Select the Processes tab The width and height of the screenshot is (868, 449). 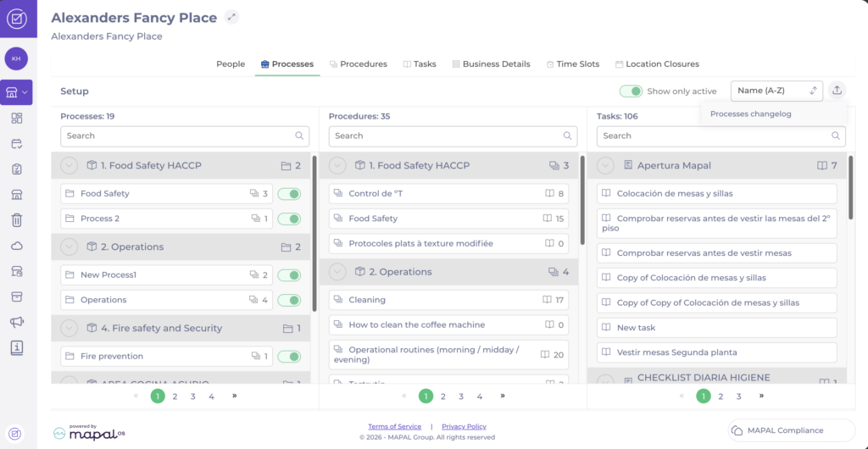pyautogui.click(x=287, y=64)
